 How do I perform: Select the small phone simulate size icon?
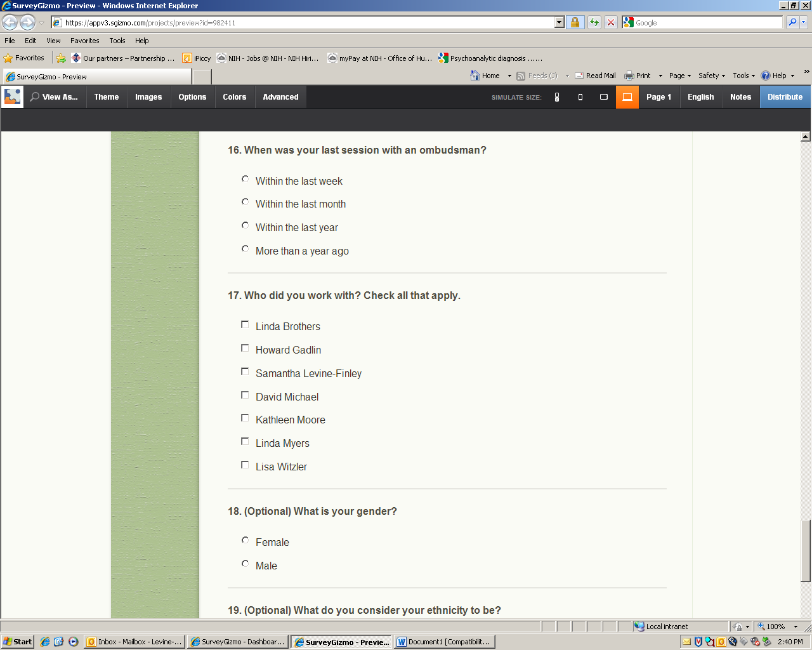557,97
